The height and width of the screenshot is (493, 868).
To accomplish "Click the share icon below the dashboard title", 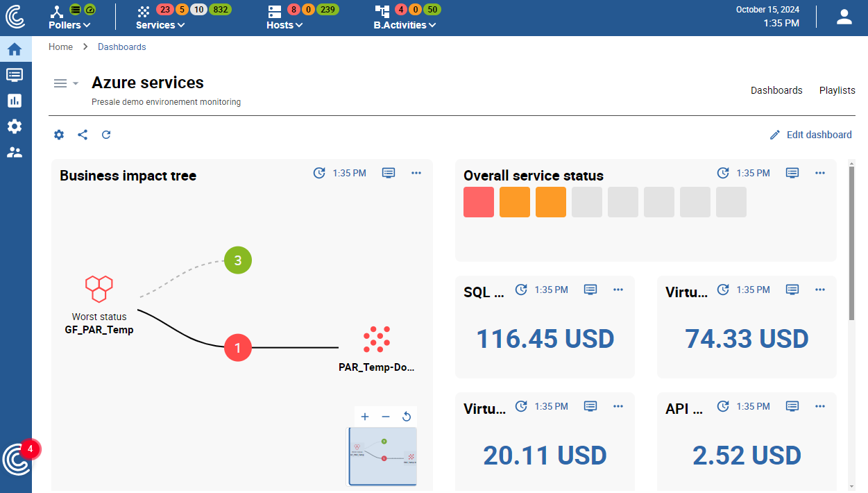I will 83,134.
